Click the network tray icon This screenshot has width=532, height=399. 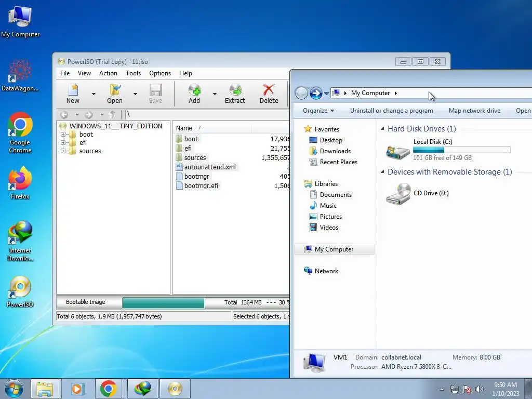(x=454, y=389)
